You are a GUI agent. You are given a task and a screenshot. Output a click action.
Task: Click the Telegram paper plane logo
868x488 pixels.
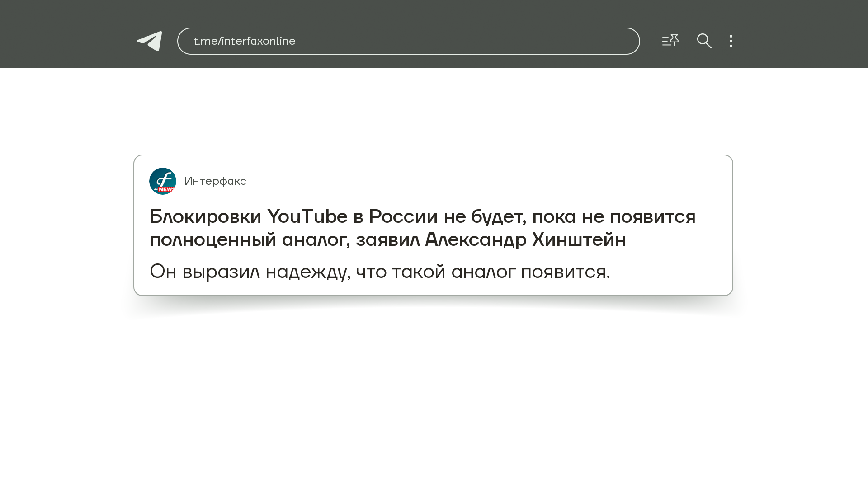click(150, 41)
